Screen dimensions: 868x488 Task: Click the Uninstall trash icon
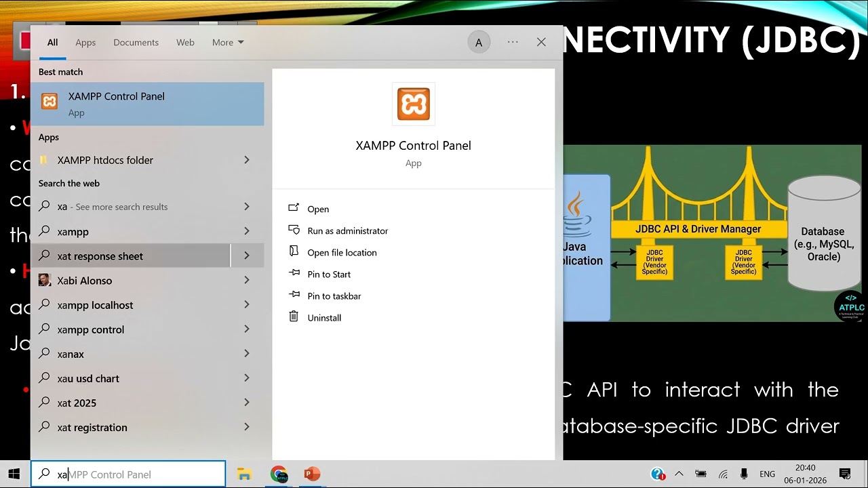tap(294, 317)
